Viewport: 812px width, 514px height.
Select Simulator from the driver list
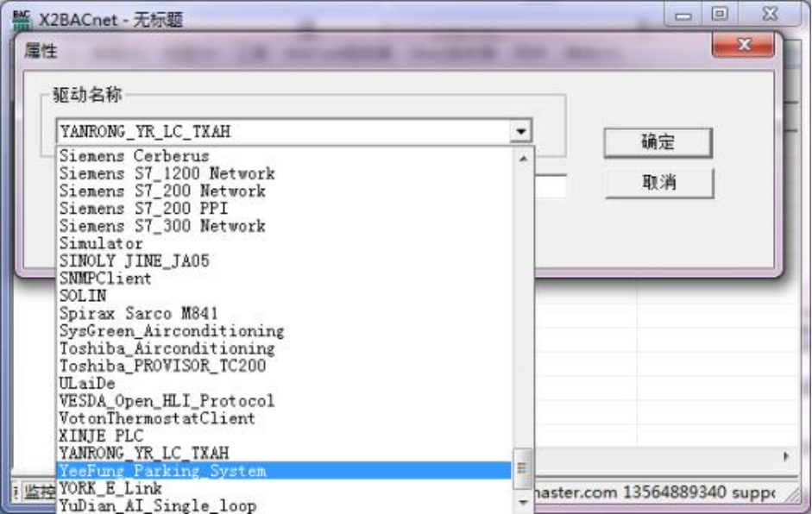click(284, 243)
